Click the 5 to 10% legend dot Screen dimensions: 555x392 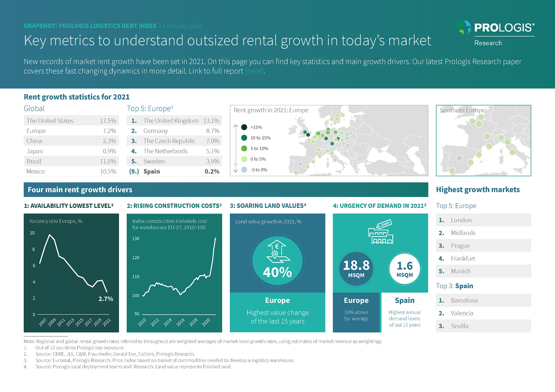244,148
